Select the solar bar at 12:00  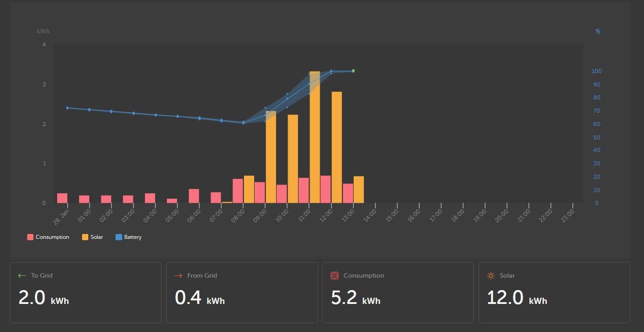[337, 148]
